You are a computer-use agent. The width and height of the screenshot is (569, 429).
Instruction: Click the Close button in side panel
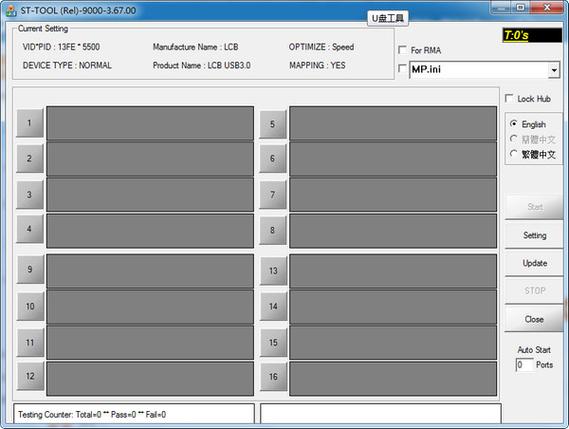click(534, 319)
